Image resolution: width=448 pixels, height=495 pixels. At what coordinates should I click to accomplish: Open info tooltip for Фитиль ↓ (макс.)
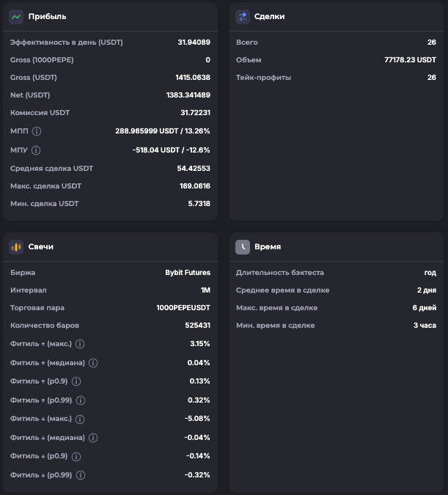[x=80, y=419]
